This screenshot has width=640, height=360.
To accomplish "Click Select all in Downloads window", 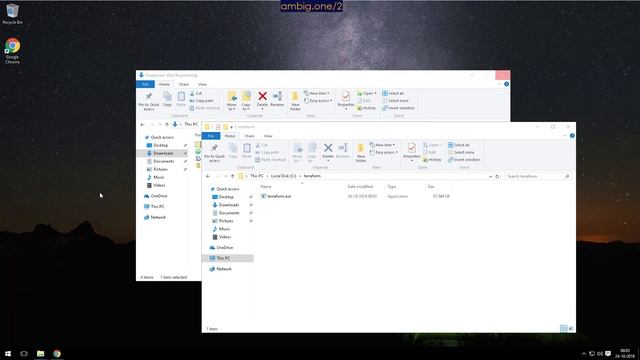I will [393, 93].
